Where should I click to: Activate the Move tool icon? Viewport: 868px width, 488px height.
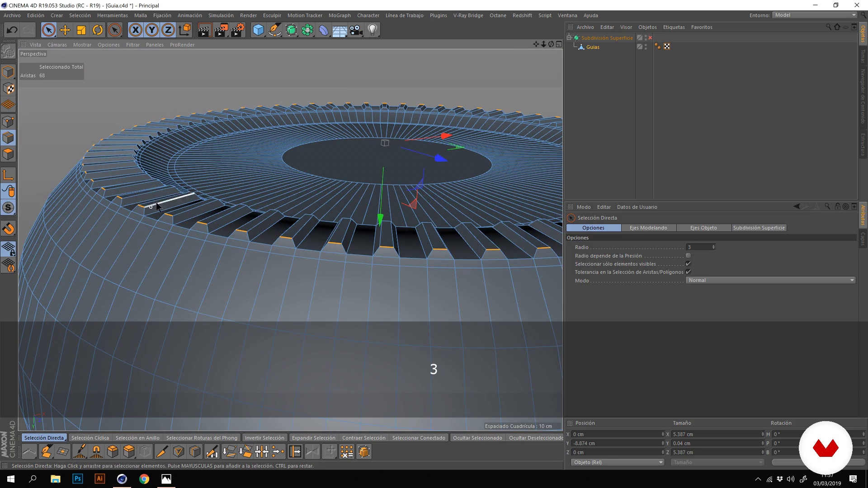65,30
